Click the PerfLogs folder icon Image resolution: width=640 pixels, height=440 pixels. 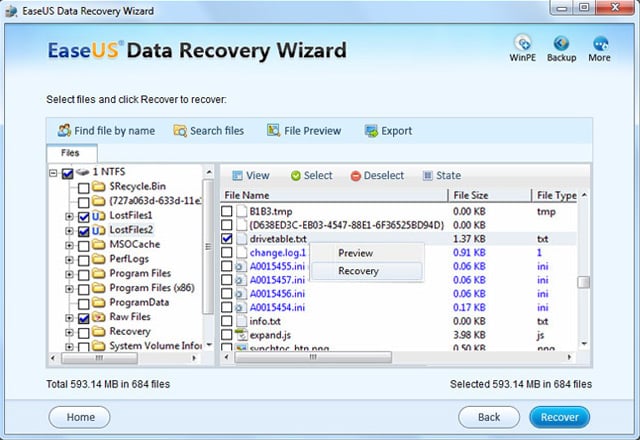pos(98,259)
